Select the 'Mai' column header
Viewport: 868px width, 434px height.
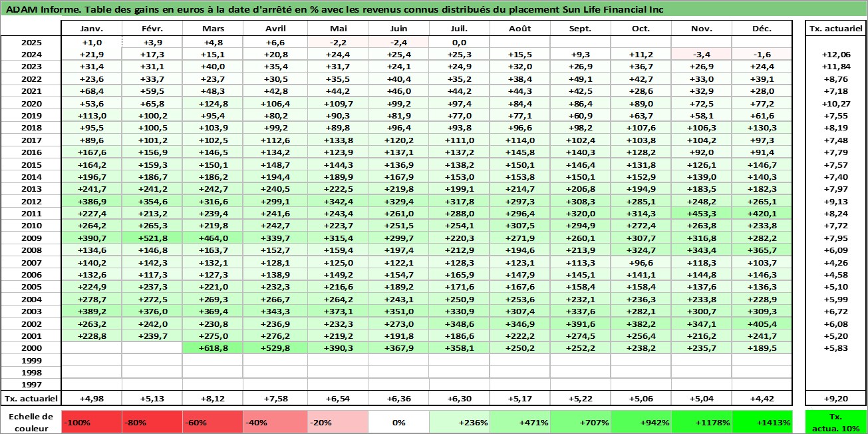[337, 29]
